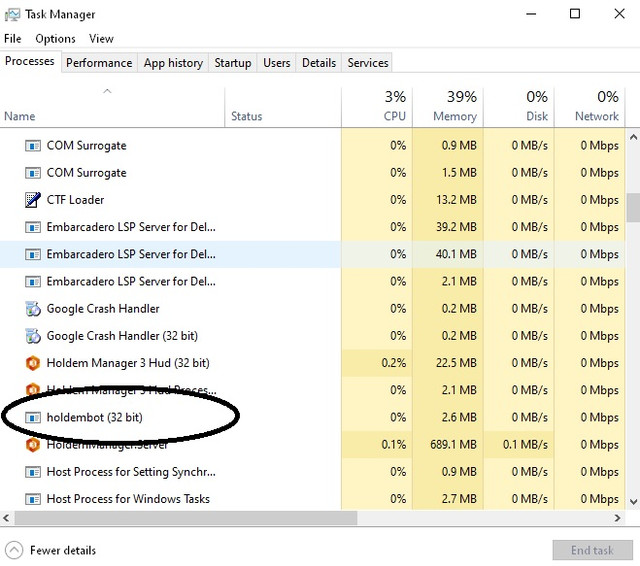Click the Google Crash Handler (32 bit) icon
Viewport: 640px width, 566px height.
pos(33,336)
